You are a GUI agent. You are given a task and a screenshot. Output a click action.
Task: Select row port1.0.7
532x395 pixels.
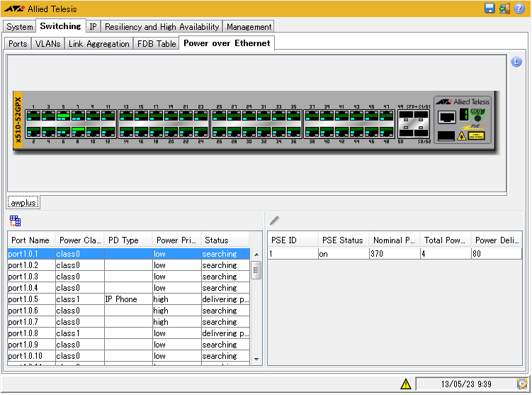tap(129, 322)
